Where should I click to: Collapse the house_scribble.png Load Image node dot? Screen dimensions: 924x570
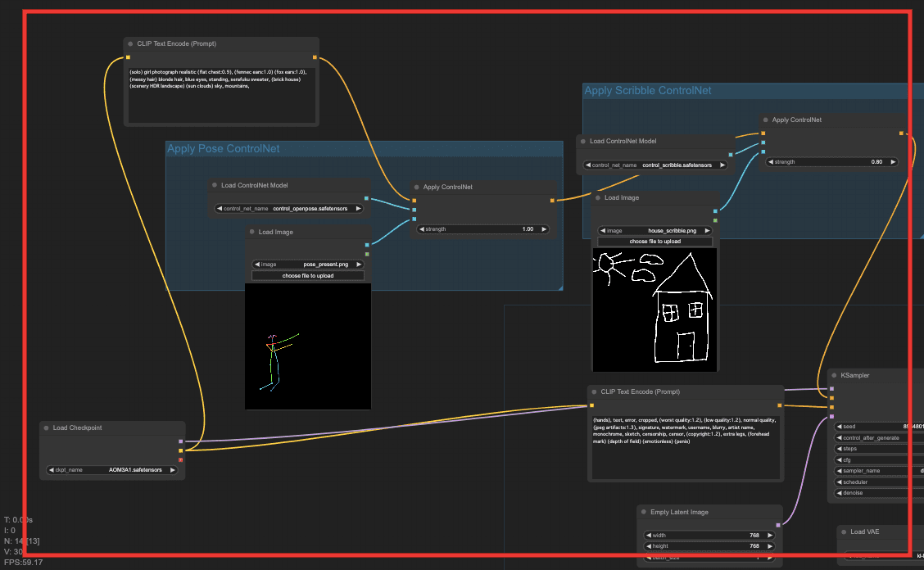[x=598, y=197]
